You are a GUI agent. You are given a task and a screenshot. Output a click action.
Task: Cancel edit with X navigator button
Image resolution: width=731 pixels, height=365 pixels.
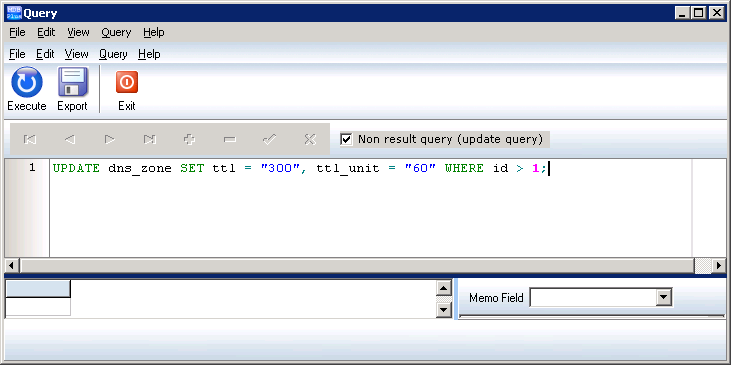click(310, 139)
